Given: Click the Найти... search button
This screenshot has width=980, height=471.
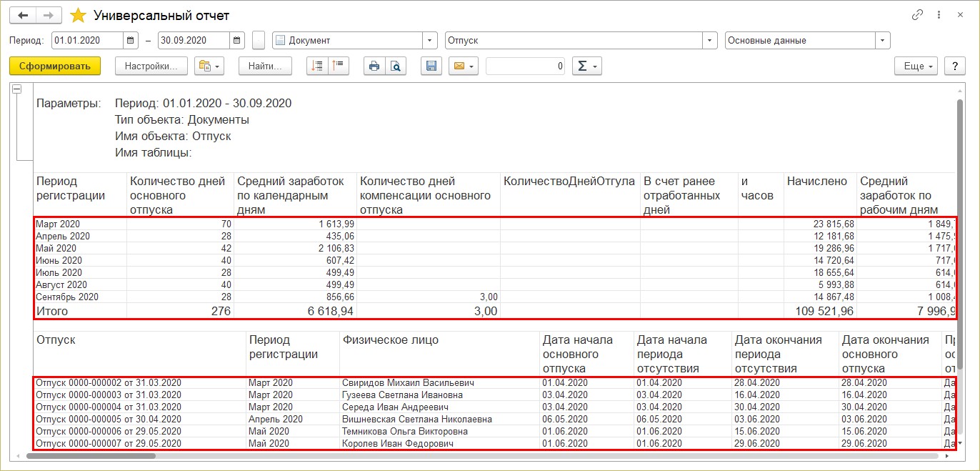Looking at the screenshot, I should pos(265,66).
